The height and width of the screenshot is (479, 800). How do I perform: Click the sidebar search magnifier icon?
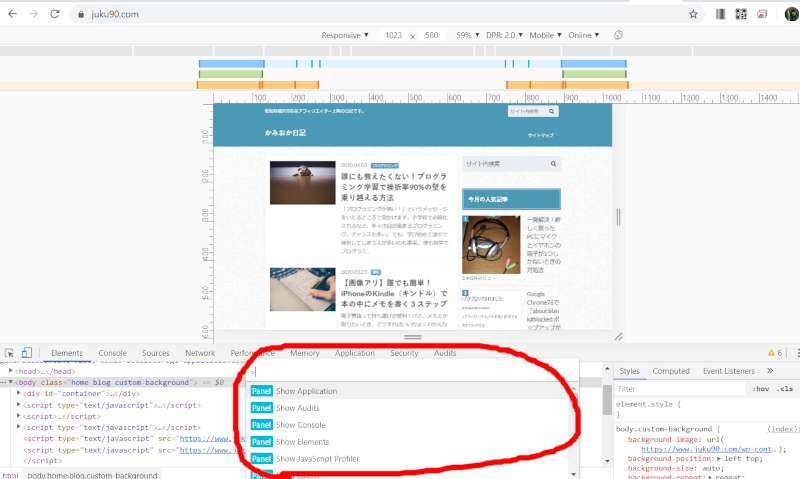point(553,164)
